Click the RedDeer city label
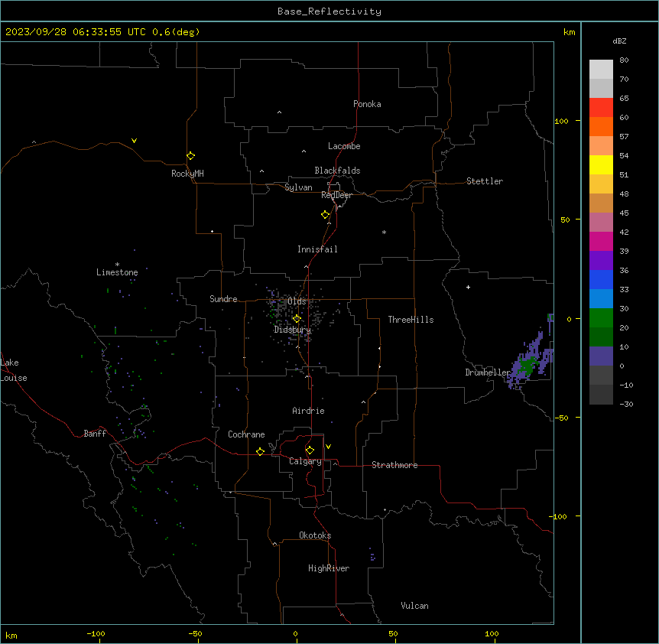This screenshot has height=644, width=659. 336,195
